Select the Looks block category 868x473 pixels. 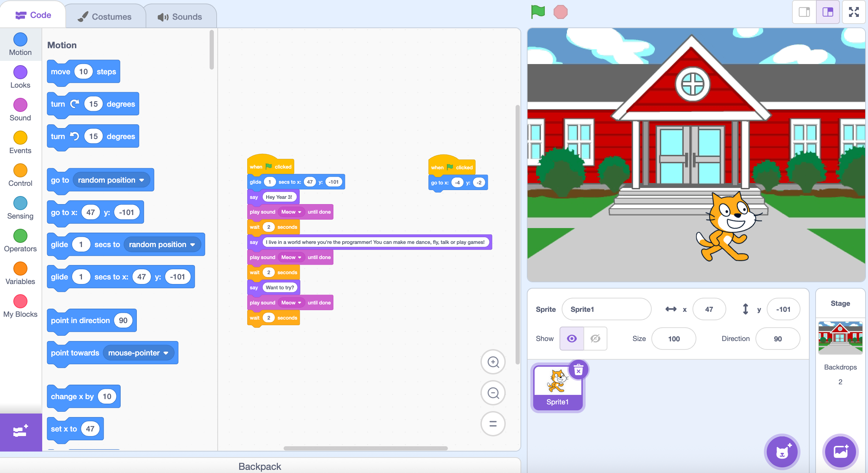20,77
